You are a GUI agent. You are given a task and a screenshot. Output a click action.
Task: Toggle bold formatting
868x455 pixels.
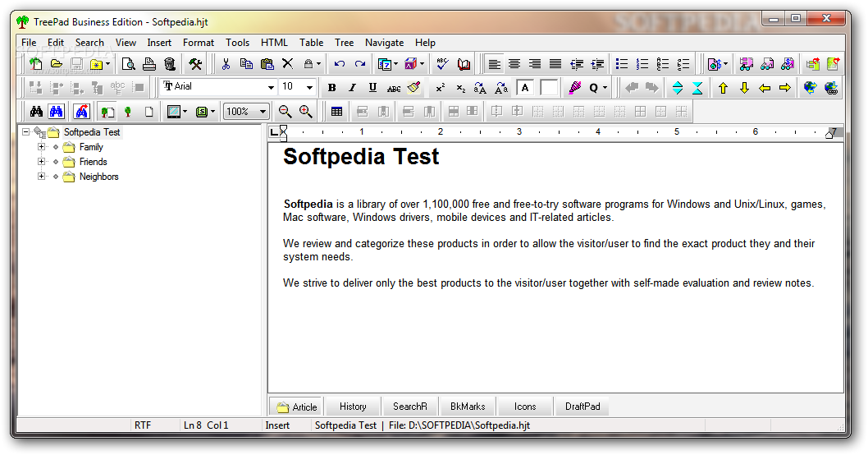tap(331, 88)
